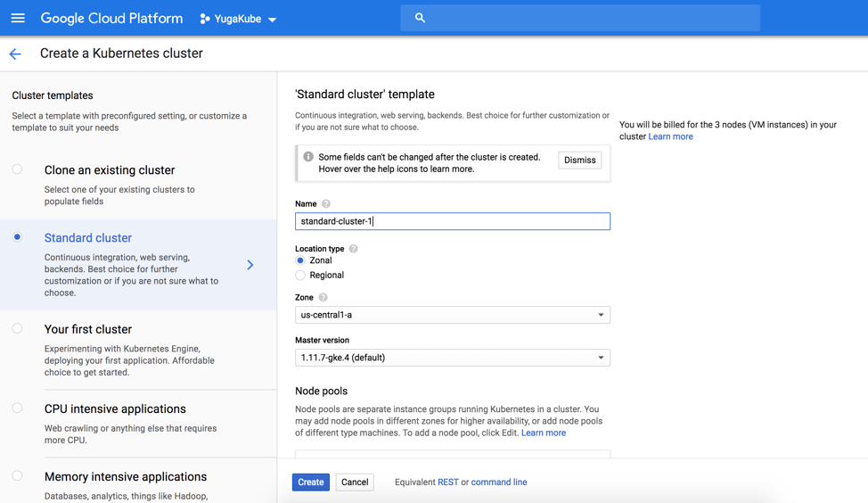Click the Create button
The width and height of the screenshot is (868, 503).
[x=310, y=482]
